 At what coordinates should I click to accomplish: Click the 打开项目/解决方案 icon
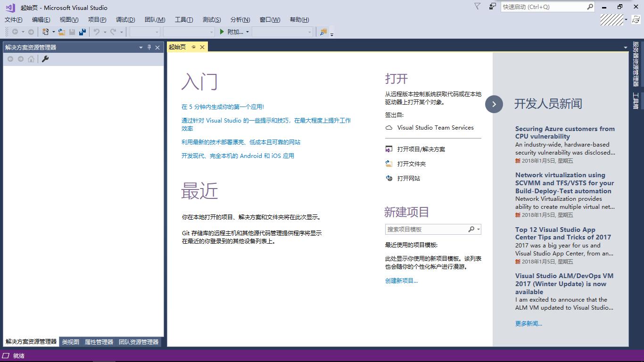point(389,149)
